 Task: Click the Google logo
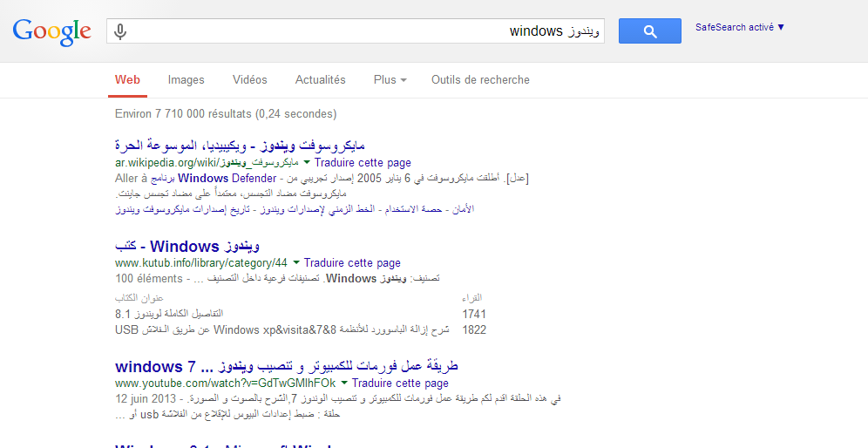pos(51,31)
